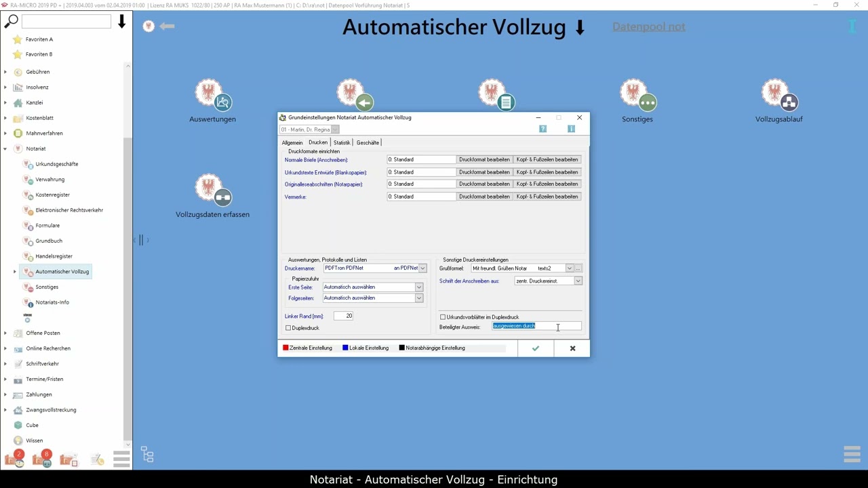Click the Favoriten A star icon
Screen dimensions: 868x488
point(18,39)
